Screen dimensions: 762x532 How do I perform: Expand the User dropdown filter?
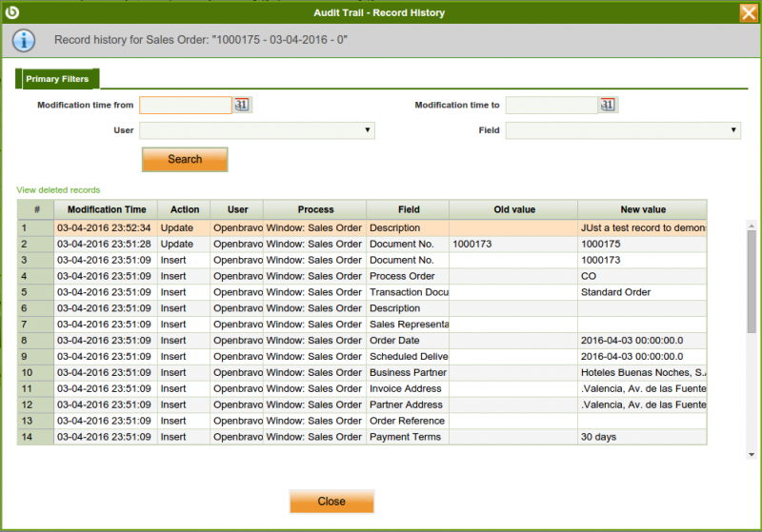pos(257,130)
